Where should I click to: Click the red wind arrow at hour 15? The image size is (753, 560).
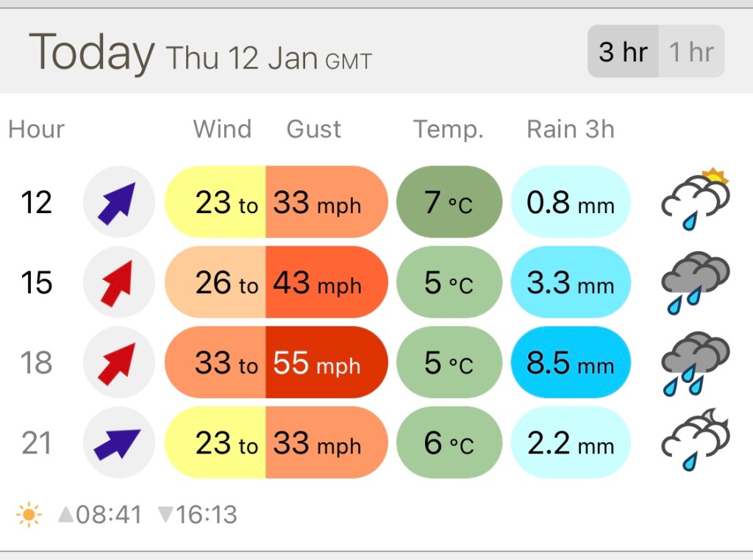[118, 282]
